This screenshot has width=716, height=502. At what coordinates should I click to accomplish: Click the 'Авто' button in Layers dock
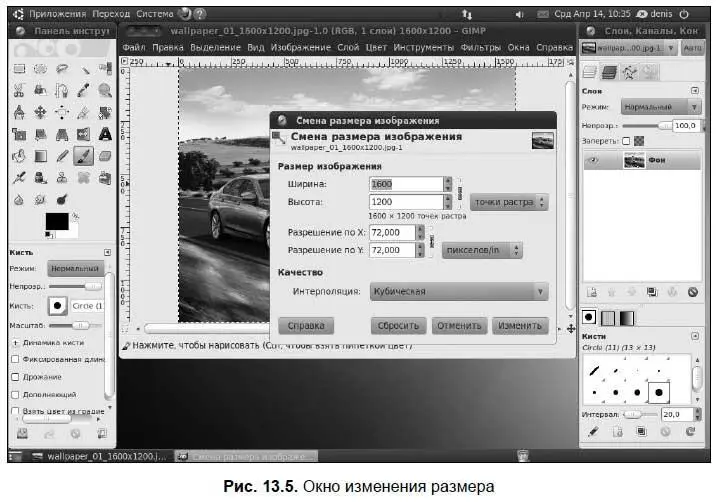(692, 48)
